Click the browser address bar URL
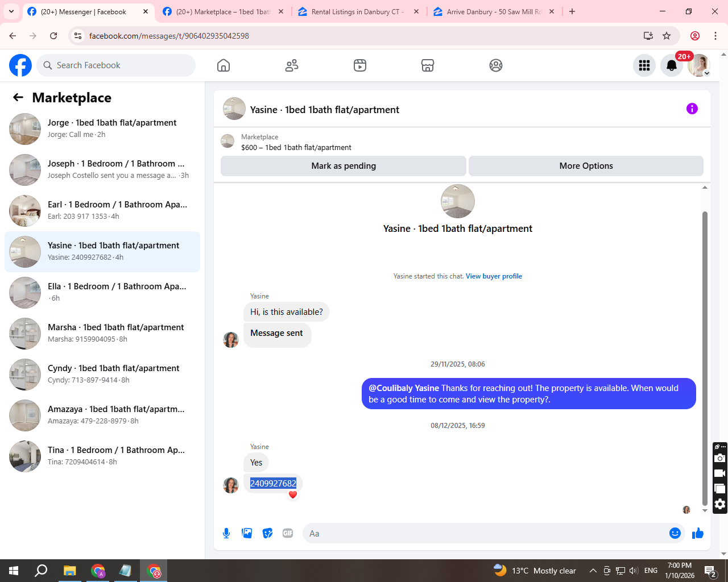 (169, 36)
